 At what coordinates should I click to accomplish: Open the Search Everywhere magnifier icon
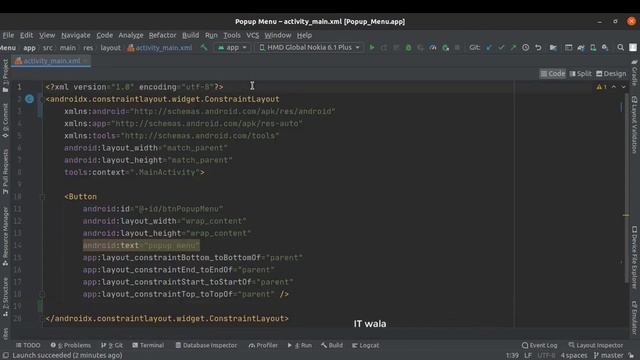click(620, 48)
